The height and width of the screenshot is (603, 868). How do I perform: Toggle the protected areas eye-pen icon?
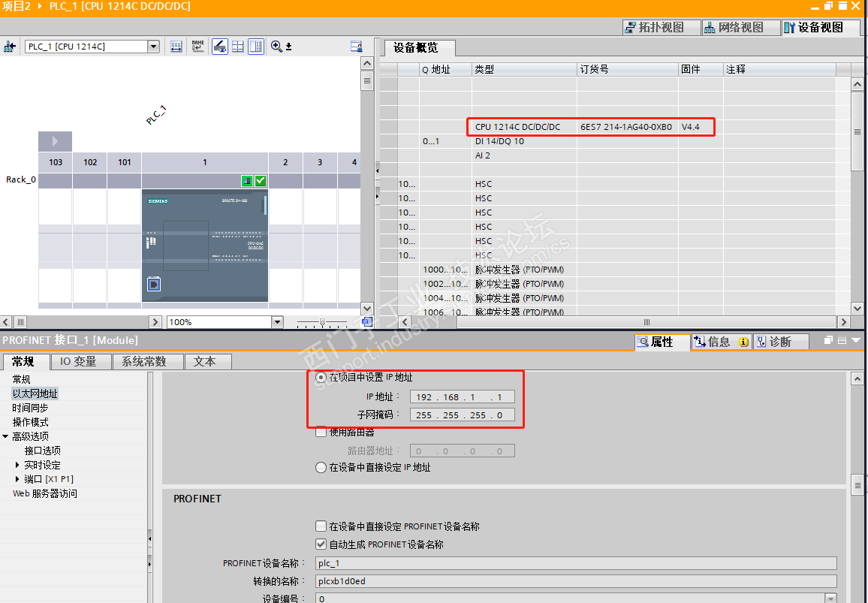click(x=220, y=47)
